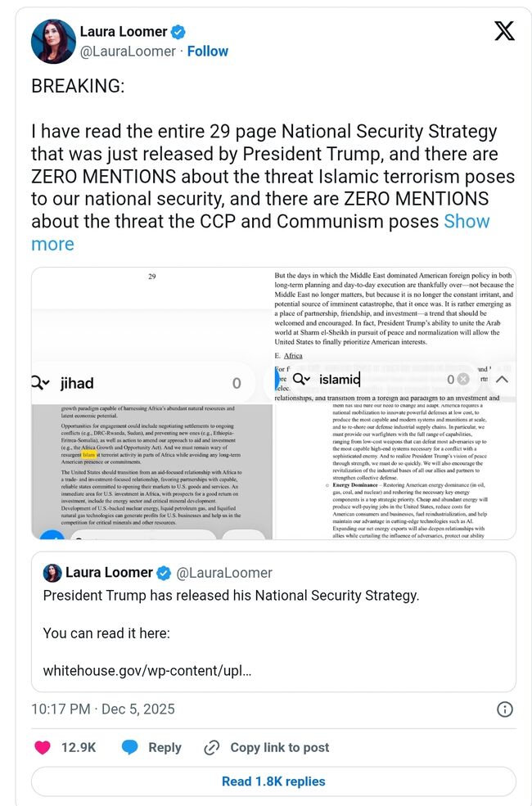This screenshot has width=532, height=806.
Task: Read 1.8K replies
Action: (273, 781)
